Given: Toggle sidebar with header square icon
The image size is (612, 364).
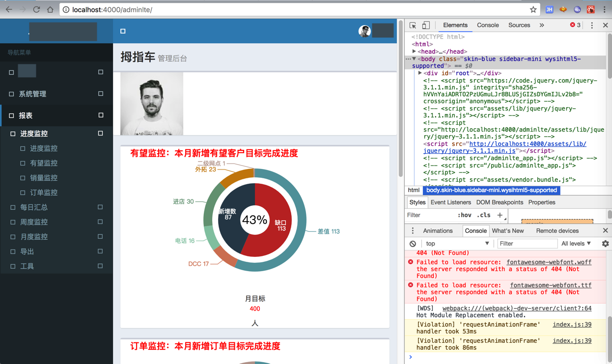Looking at the screenshot, I should click(123, 31).
